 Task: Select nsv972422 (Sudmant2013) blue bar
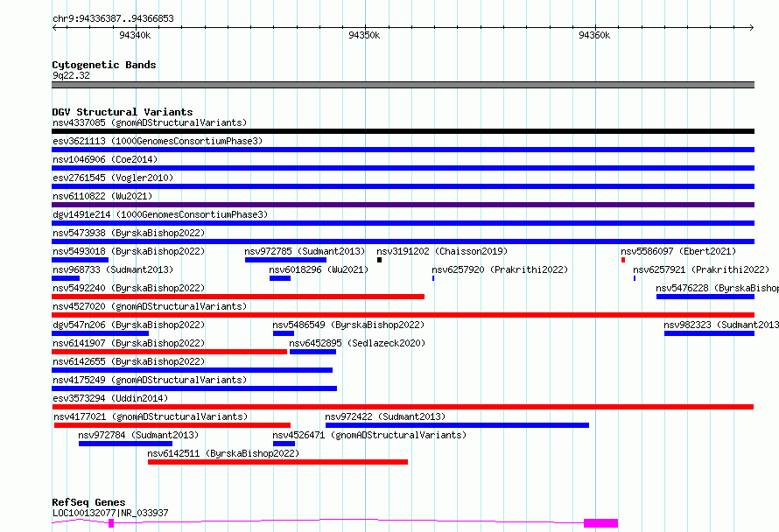[x=457, y=425]
